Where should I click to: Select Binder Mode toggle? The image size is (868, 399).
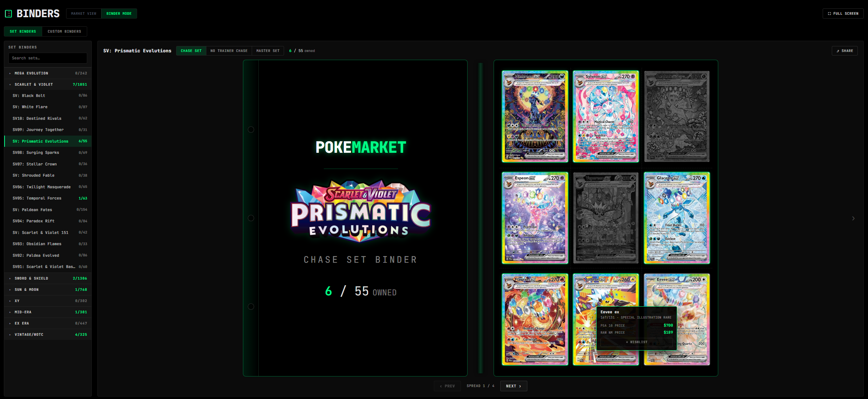pyautogui.click(x=119, y=14)
